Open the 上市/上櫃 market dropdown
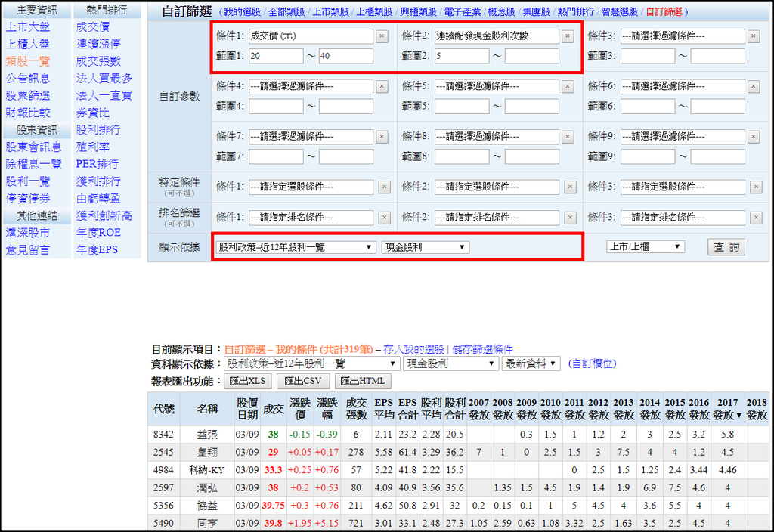 [x=646, y=247]
